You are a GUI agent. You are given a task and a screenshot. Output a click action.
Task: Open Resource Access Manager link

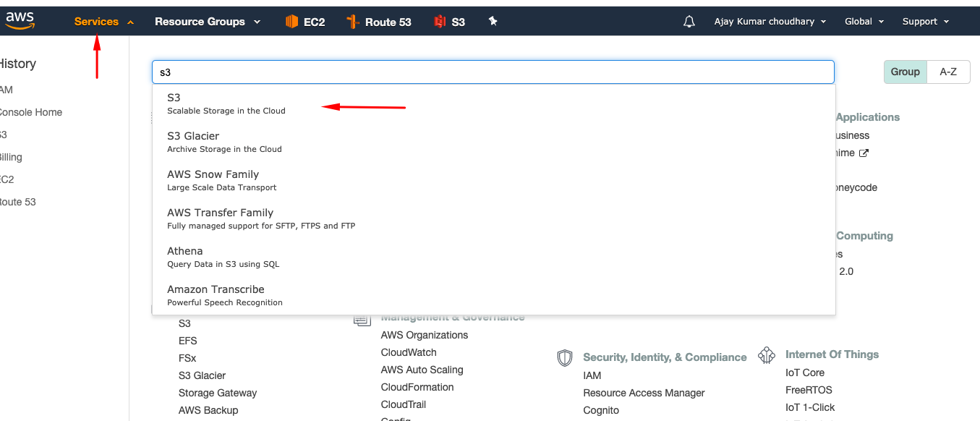click(644, 393)
